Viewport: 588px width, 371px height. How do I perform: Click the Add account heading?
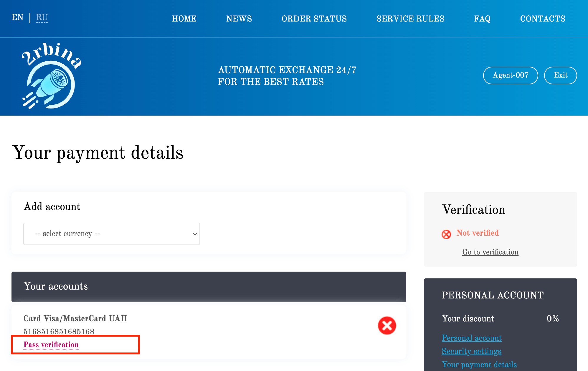coord(52,207)
